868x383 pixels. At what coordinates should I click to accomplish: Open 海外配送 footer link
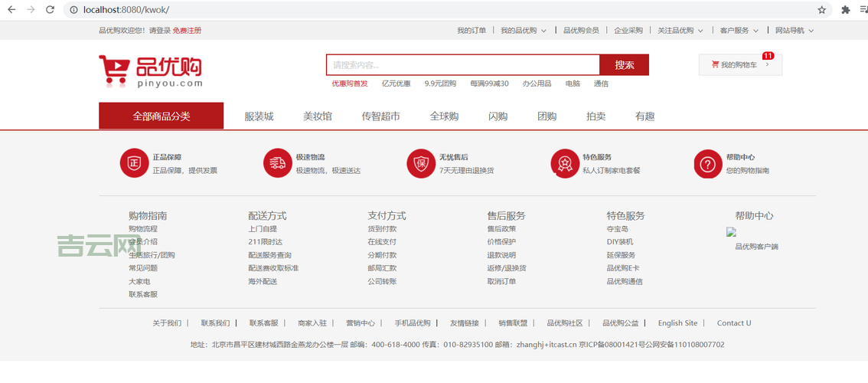click(263, 281)
